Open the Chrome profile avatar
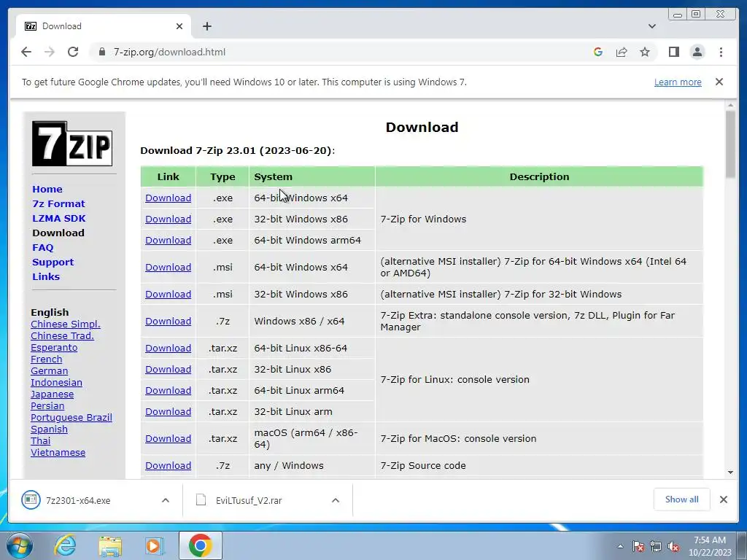The image size is (747, 560). 697,52
